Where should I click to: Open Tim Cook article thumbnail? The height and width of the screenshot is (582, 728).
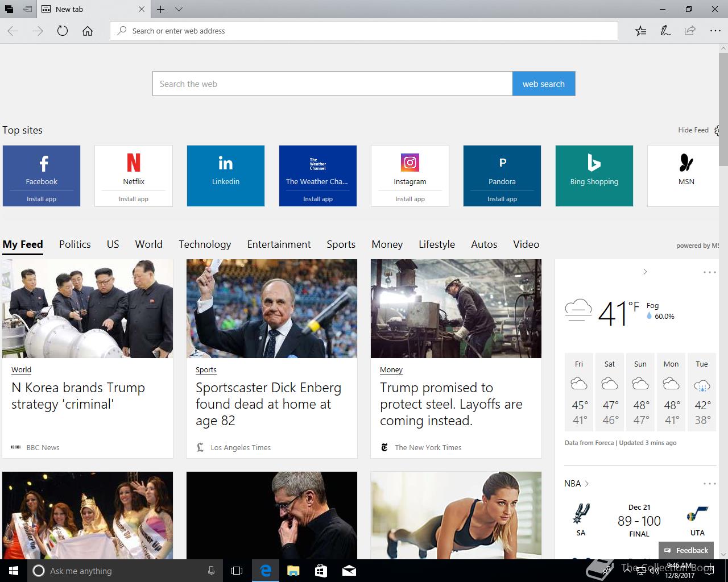click(272, 516)
